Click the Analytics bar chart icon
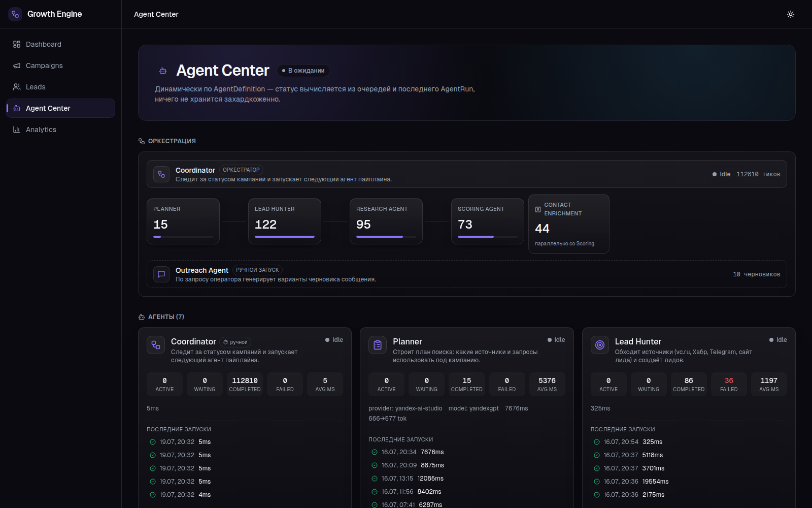 (17, 130)
